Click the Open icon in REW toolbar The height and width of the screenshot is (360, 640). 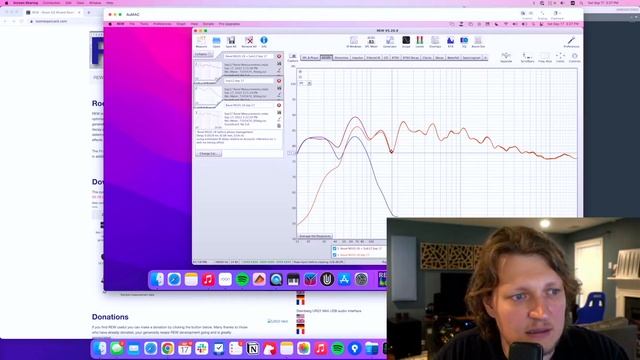point(216,42)
